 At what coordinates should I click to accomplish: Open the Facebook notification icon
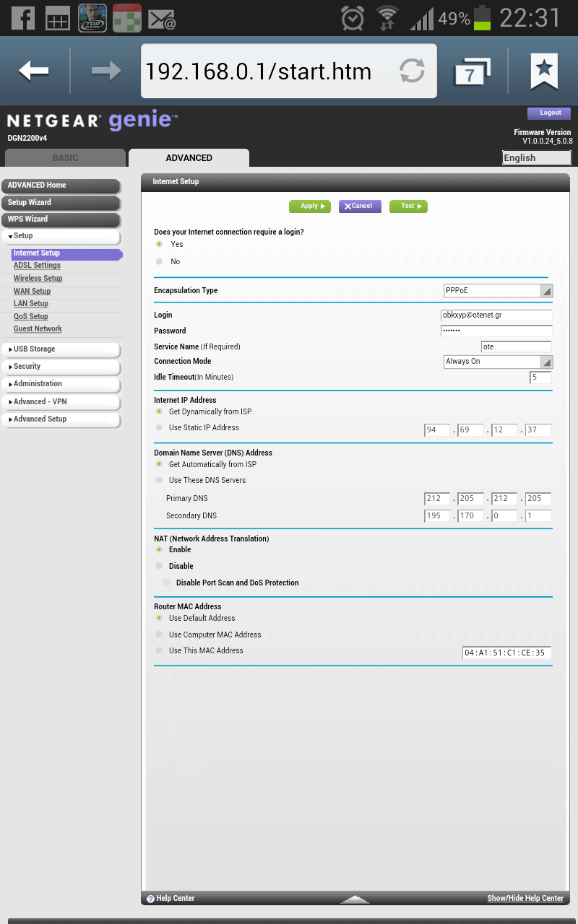(x=23, y=17)
